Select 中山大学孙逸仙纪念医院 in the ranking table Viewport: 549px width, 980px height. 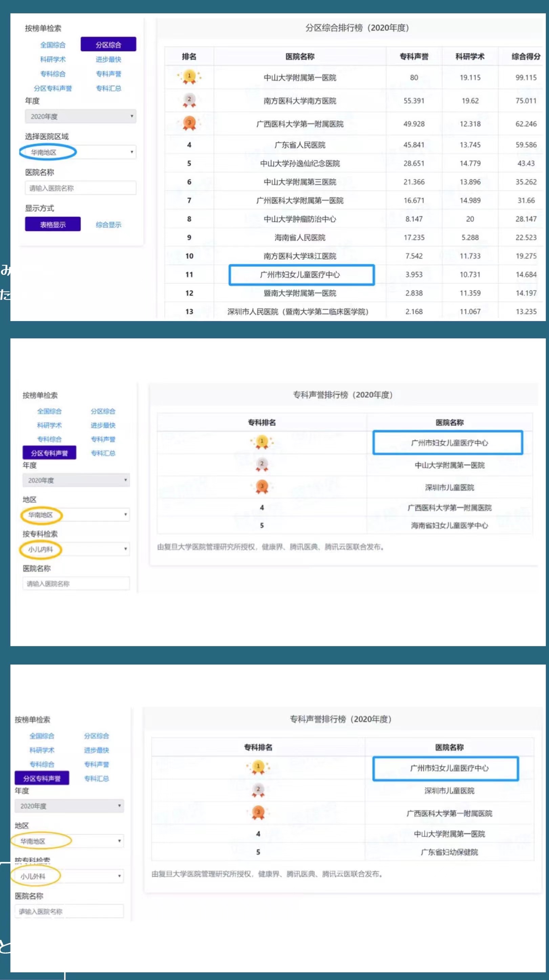click(x=300, y=163)
